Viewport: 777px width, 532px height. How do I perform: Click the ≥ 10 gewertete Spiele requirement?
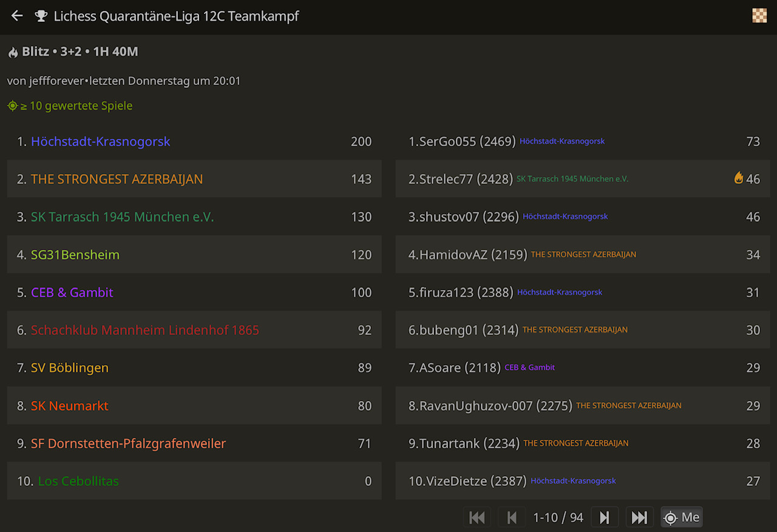76,106
